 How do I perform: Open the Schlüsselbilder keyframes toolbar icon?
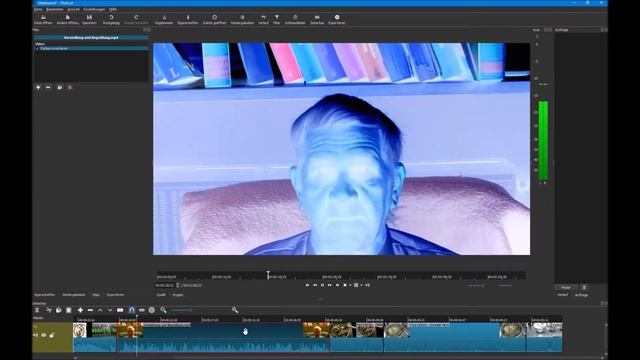[295, 20]
